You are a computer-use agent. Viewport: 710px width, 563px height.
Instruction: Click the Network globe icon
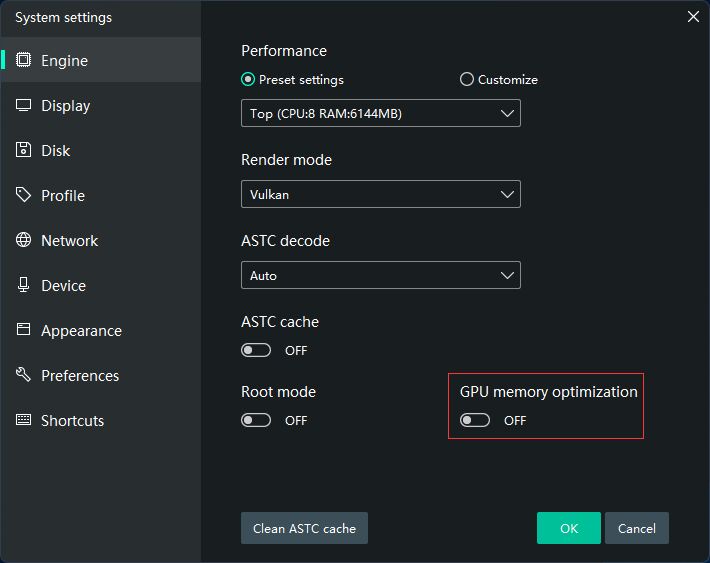coord(23,240)
